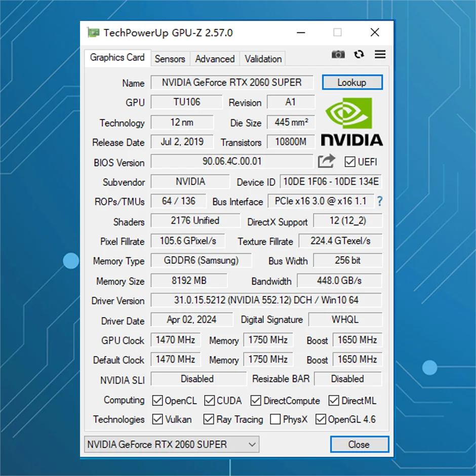Click the Digital Signature field WHQL
The width and height of the screenshot is (476, 476).
pyautogui.click(x=345, y=320)
